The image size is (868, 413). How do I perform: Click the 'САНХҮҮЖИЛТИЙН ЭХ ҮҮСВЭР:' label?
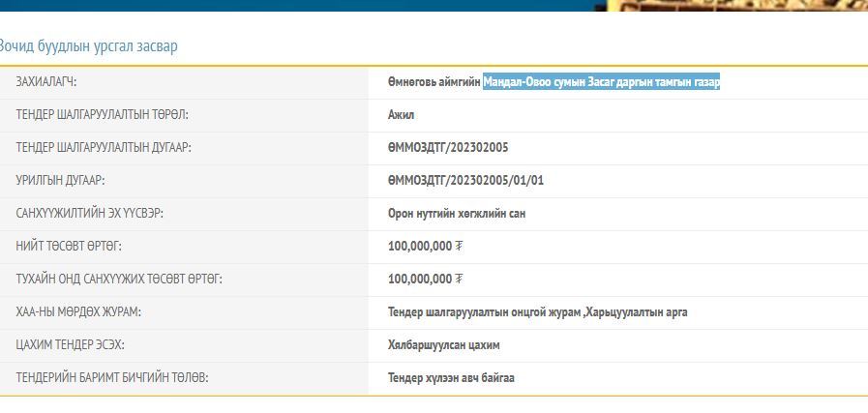click(x=89, y=214)
